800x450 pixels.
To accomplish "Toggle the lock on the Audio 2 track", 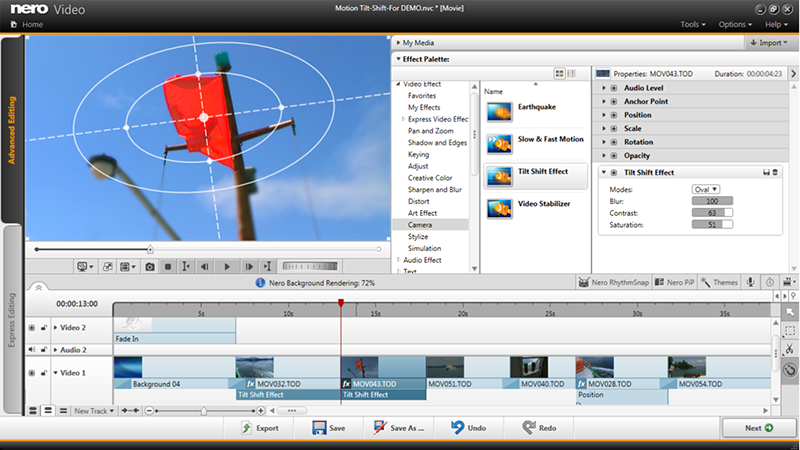I will coord(43,350).
